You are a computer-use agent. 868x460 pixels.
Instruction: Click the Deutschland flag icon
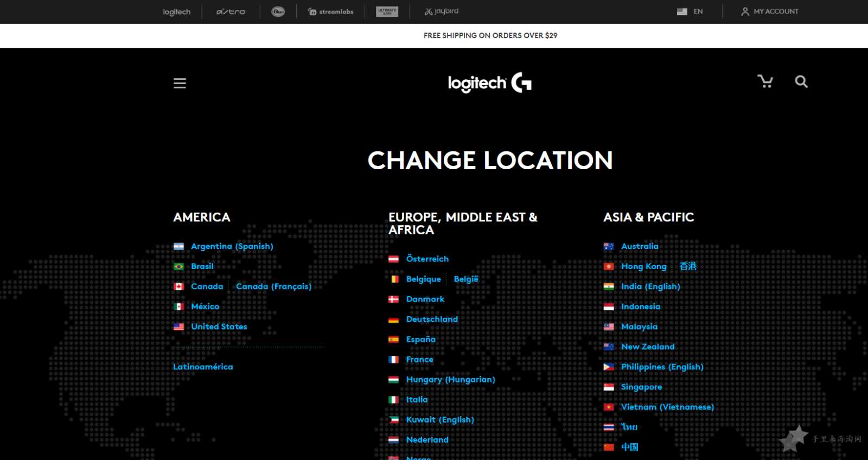coord(394,320)
